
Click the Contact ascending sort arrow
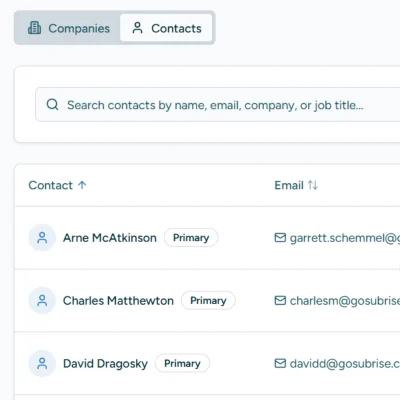(x=82, y=185)
